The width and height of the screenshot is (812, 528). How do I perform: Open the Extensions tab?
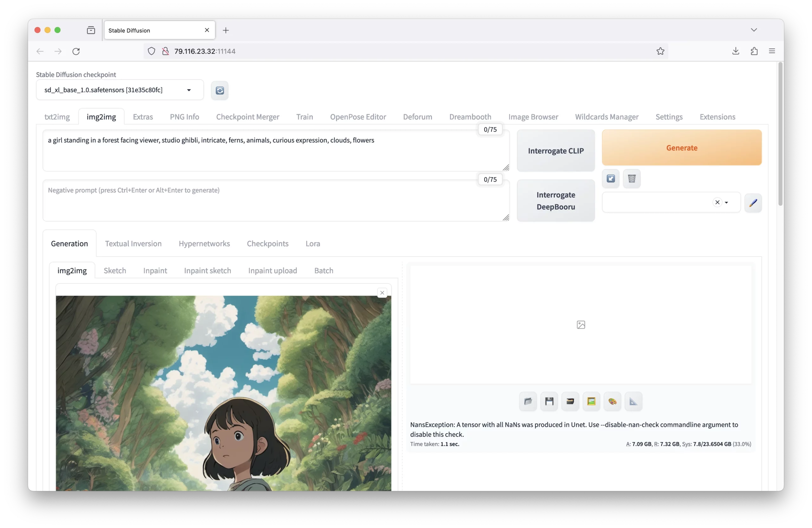coord(717,117)
